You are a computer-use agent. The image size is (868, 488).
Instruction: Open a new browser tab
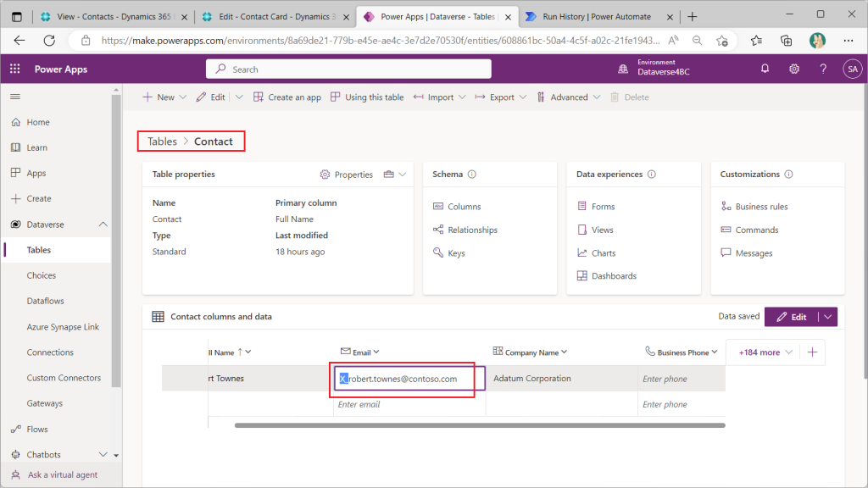click(x=692, y=17)
